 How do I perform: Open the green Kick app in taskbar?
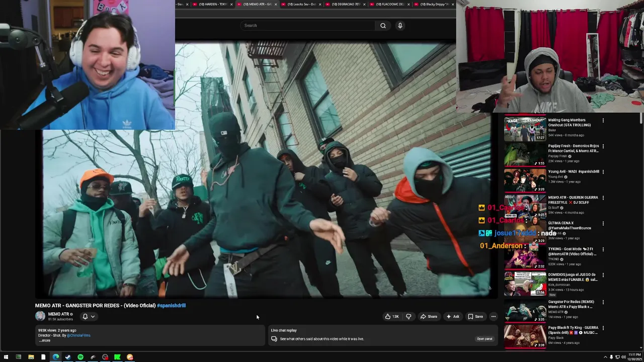117,357
